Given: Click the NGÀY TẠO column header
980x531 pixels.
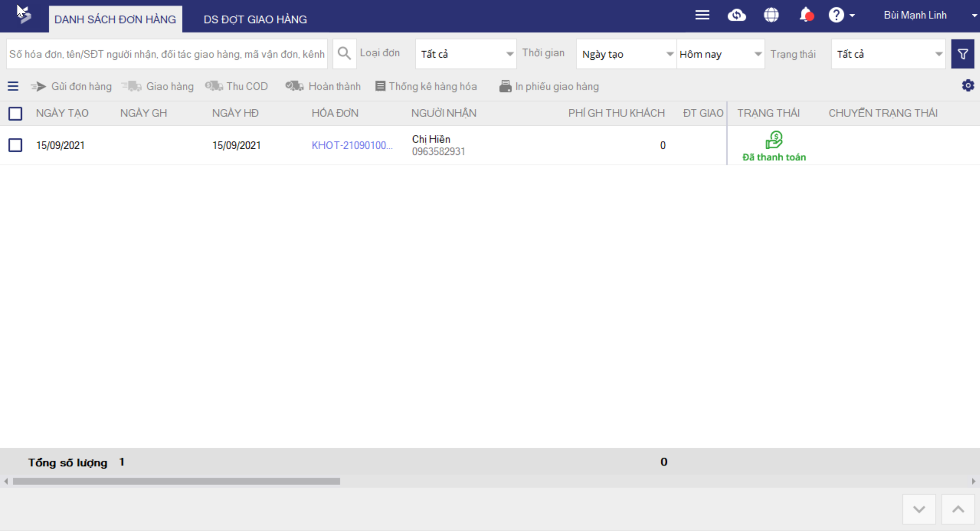Looking at the screenshot, I should (x=62, y=113).
